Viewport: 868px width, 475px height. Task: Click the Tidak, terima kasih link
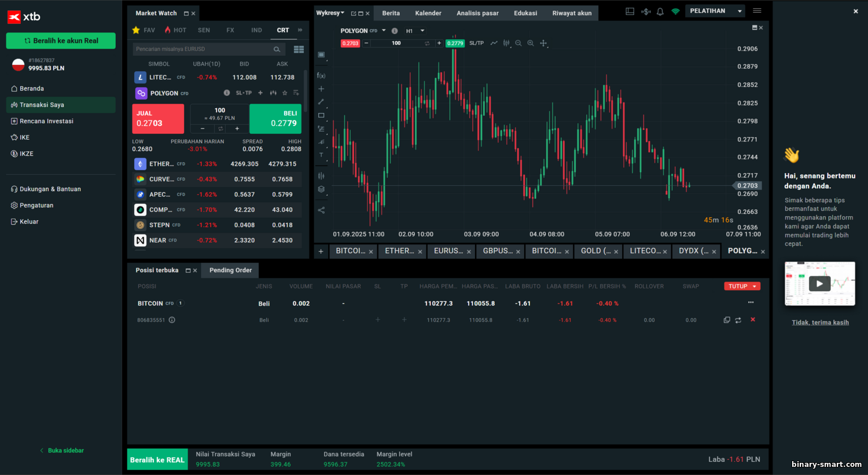click(820, 323)
